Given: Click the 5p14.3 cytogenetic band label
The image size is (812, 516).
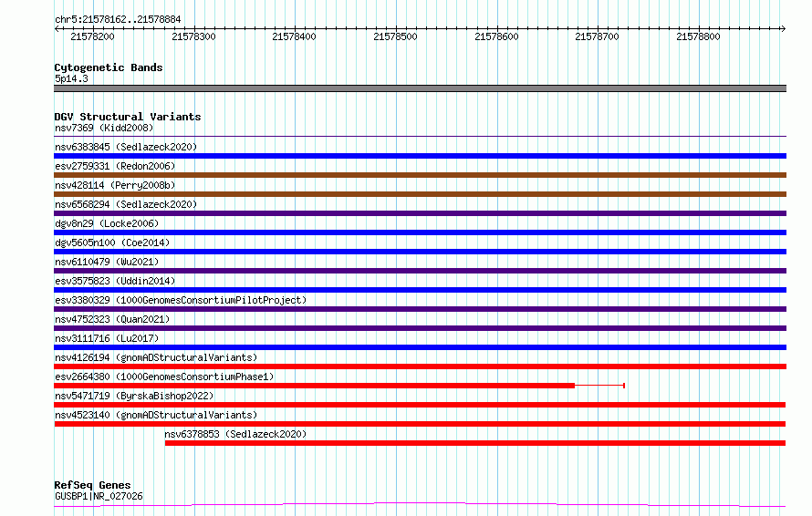Looking at the screenshot, I should [x=71, y=78].
